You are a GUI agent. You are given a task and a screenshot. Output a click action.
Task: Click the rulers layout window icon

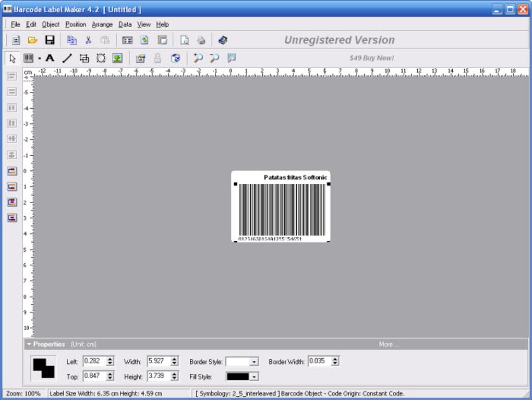click(x=162, y=40)
